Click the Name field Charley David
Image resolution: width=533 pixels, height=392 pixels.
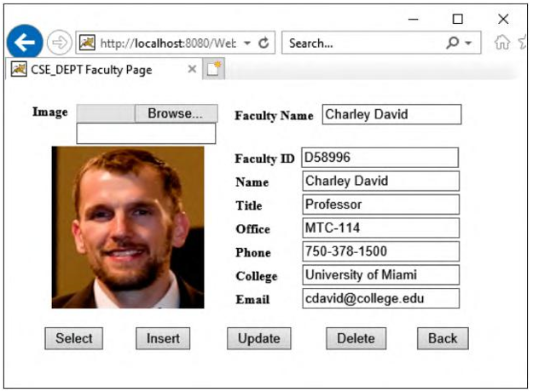click(x=380, y=181)
